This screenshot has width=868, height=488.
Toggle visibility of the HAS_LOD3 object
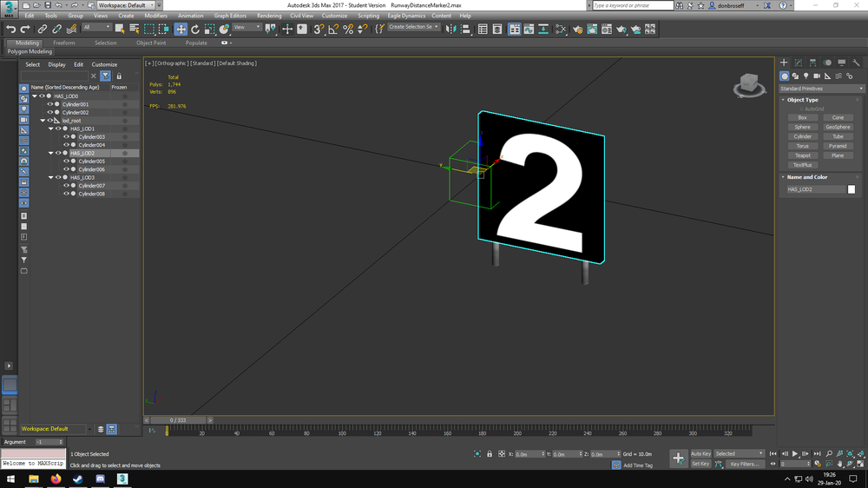pyautogui.click(x=58, y=178)
